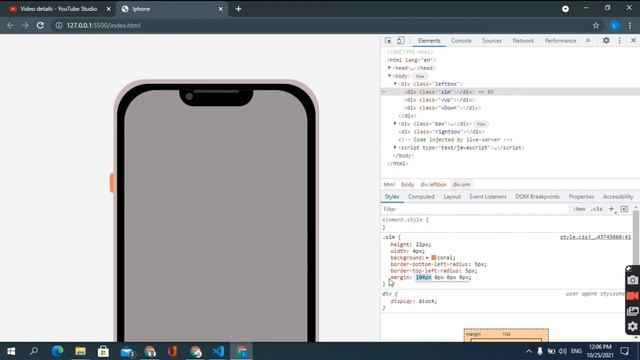Open recorder gallery icon

click(632, 311)
